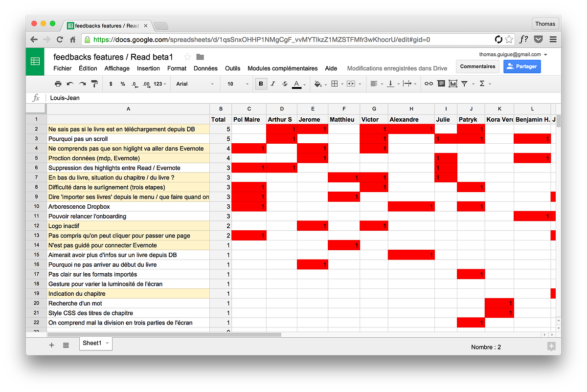The width and height of the screenshot is (587, 392).
Task: Select the column A header
Action: [x=128, y=109]
